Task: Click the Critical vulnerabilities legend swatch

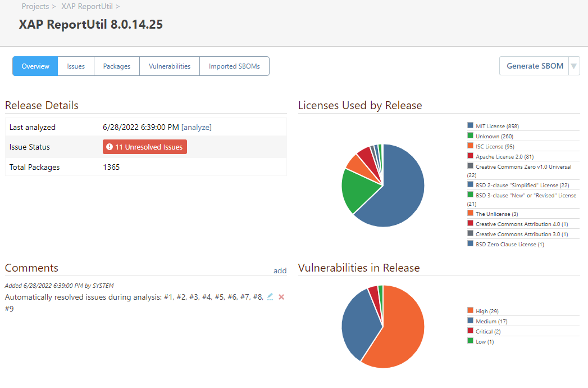Action: [470, 331]
